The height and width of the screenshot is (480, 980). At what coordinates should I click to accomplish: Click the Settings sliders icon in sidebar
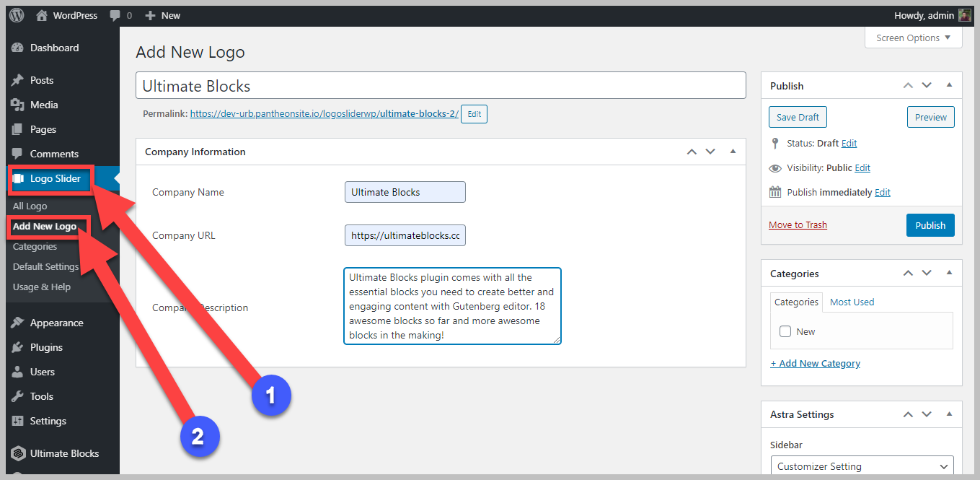(x=18, y=421)
